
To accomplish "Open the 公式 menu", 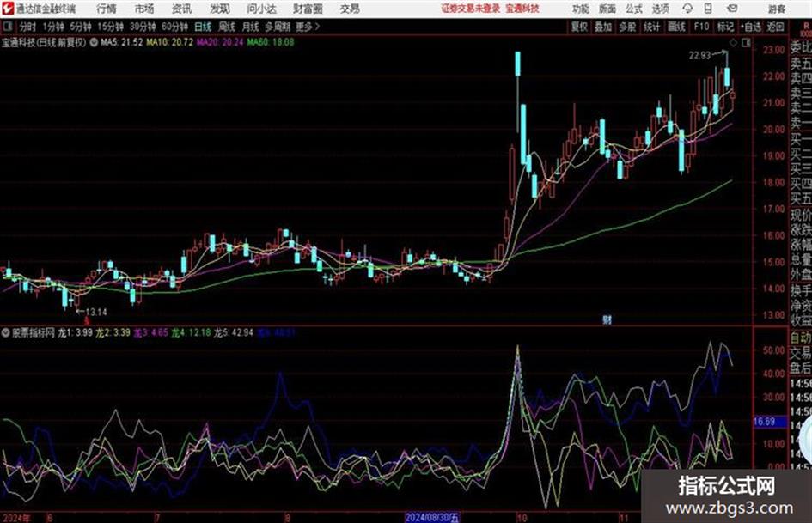I will [x=633, y=9].
